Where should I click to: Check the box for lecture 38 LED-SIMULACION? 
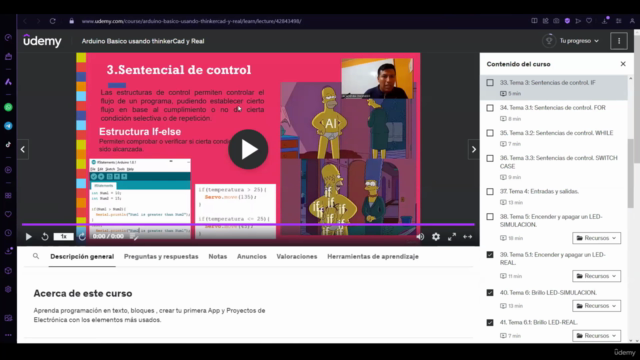point(490,217)
